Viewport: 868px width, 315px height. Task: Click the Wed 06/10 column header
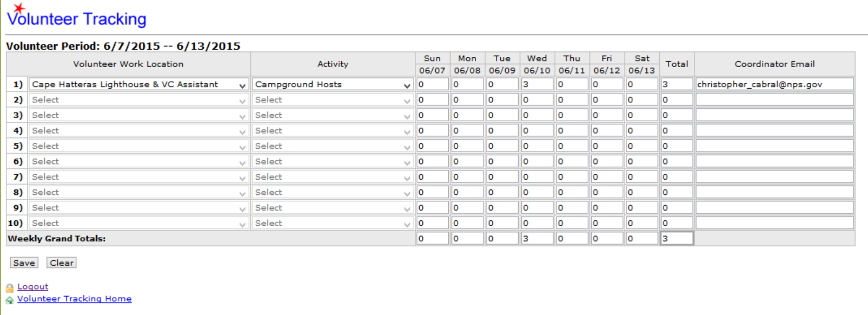[x=537, y=64]
